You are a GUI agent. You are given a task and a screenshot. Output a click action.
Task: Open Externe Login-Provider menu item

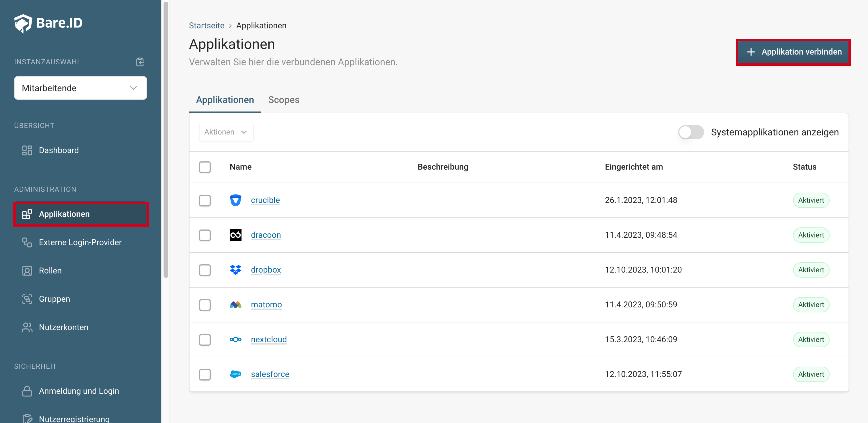[81, 242]
